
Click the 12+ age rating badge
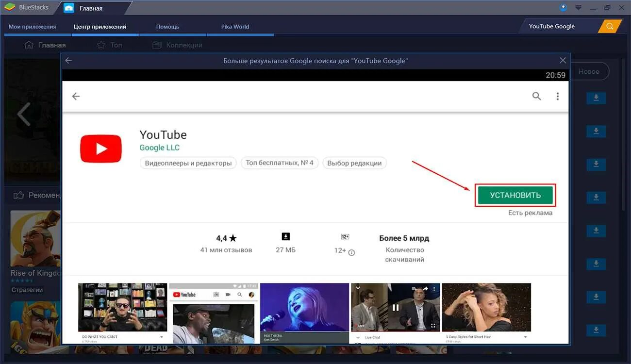pos(345,237)
